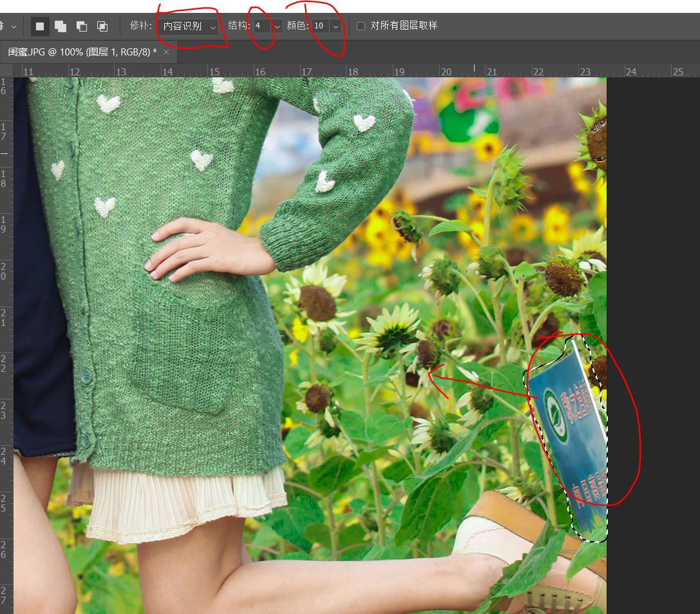The height and width of the screenshot is (614, 700).
Task: Click the 颜色 value field showing 10
Action: pos(321,26)
